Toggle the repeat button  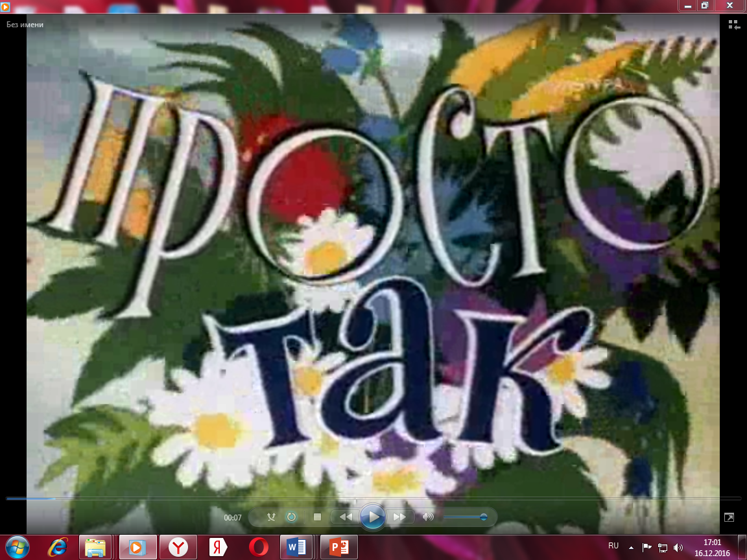click(291, 517)
